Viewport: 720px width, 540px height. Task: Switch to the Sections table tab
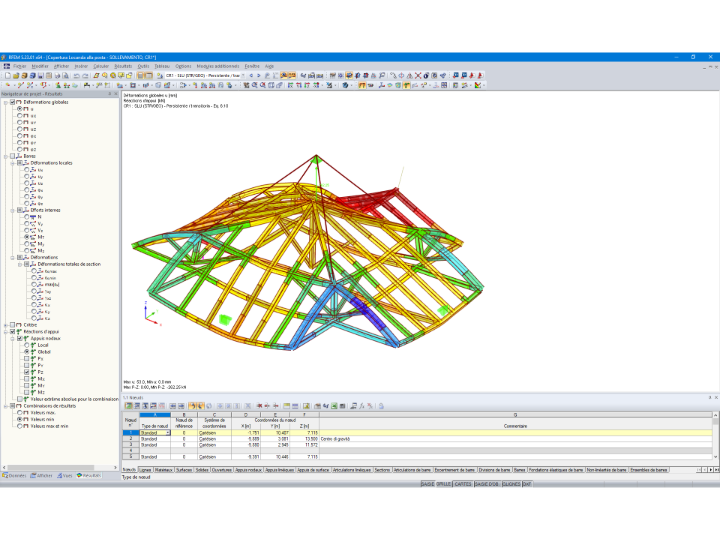coord(382,470)
